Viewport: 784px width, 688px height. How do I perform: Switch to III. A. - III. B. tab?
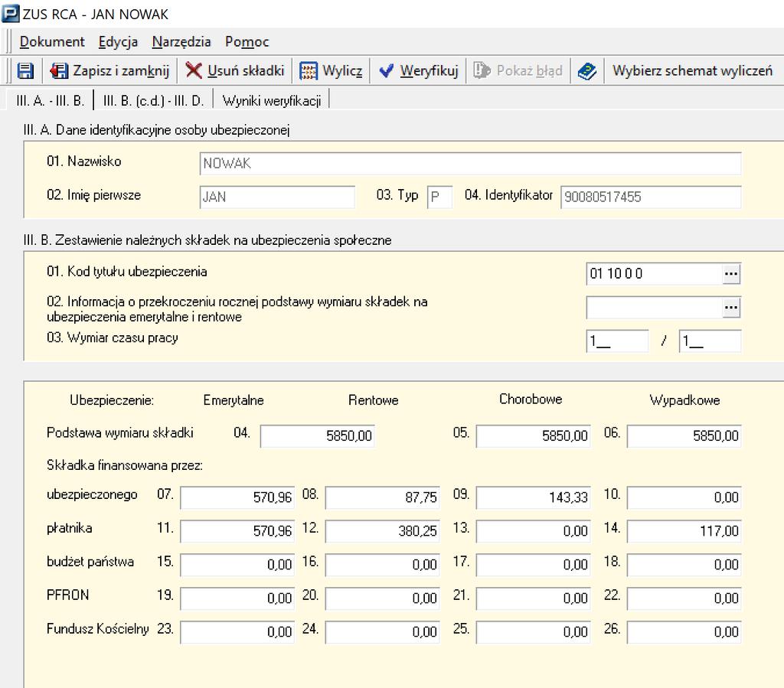tap(50, 100)
